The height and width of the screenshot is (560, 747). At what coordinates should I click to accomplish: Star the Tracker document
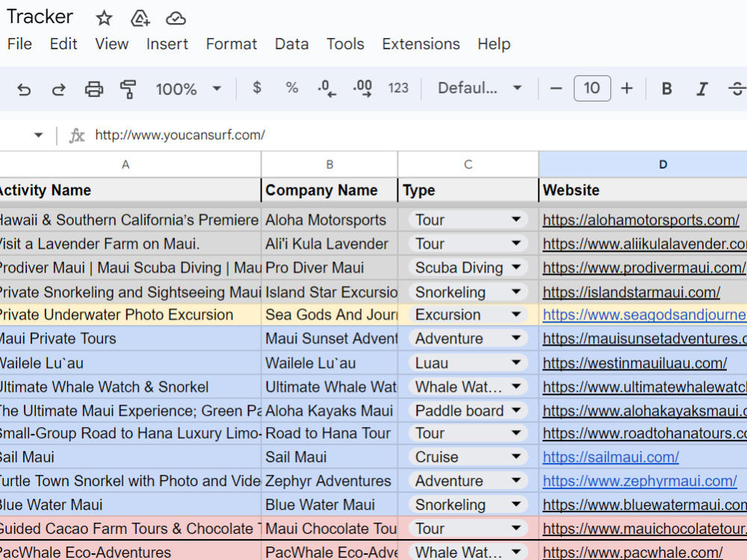(104, 19)
